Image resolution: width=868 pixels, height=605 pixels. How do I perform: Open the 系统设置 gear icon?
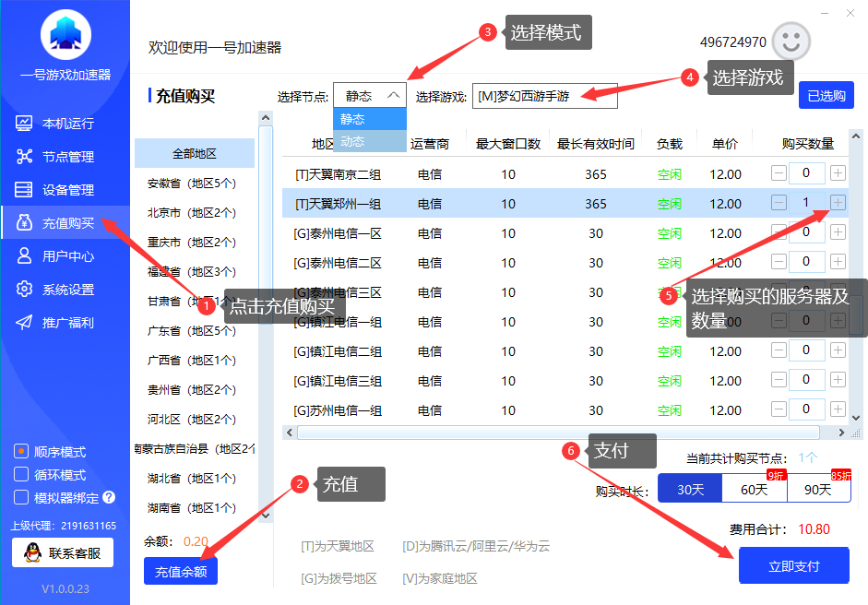pos(24,289)
